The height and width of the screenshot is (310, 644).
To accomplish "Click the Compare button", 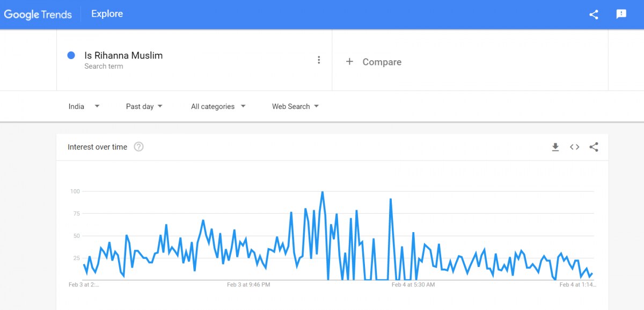I will pos(382,62).
